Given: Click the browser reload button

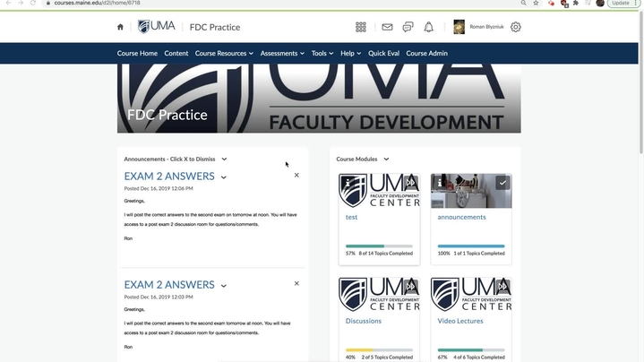Looking at the screenshot, I should pos(33,3).
